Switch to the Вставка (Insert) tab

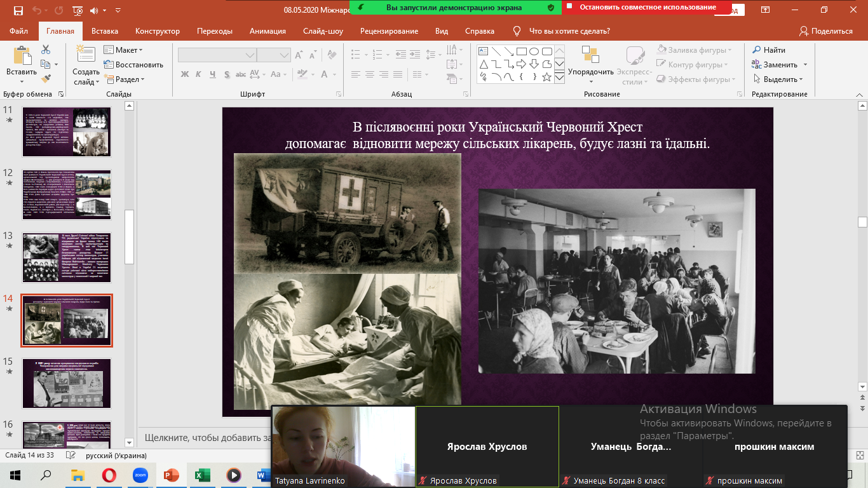click(x=105, y=31)
